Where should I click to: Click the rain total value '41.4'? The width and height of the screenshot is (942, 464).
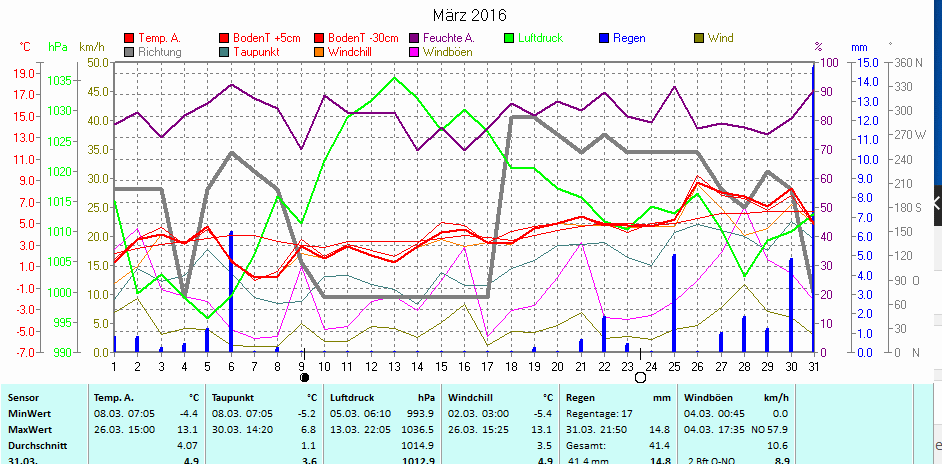(x=662, y=446)
